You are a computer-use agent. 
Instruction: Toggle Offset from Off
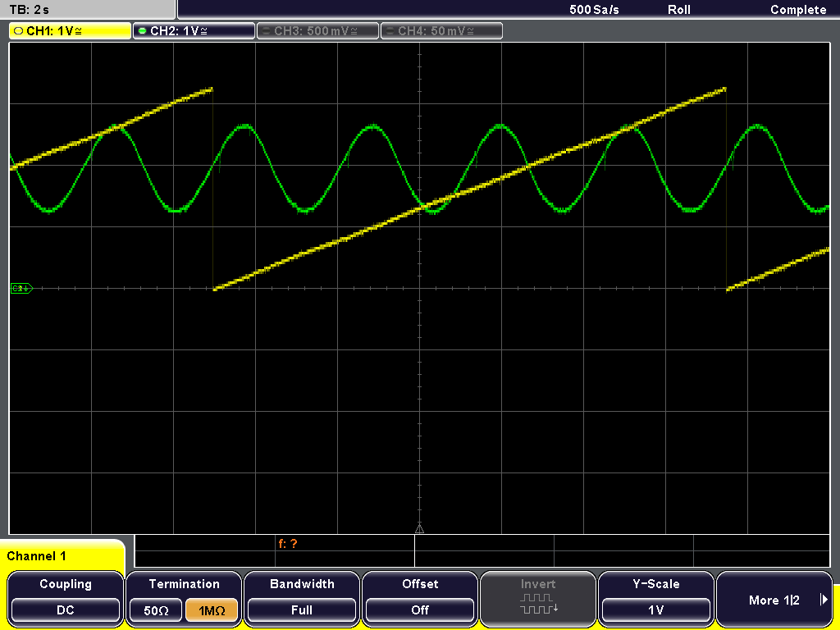pyautogui.click(x=419, y=609)
